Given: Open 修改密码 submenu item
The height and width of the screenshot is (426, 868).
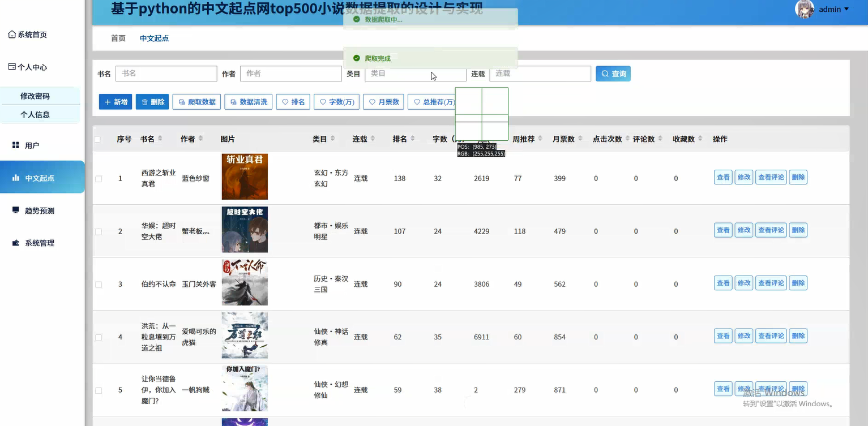Looking at the screenshot, I should [x=35, y=96].
